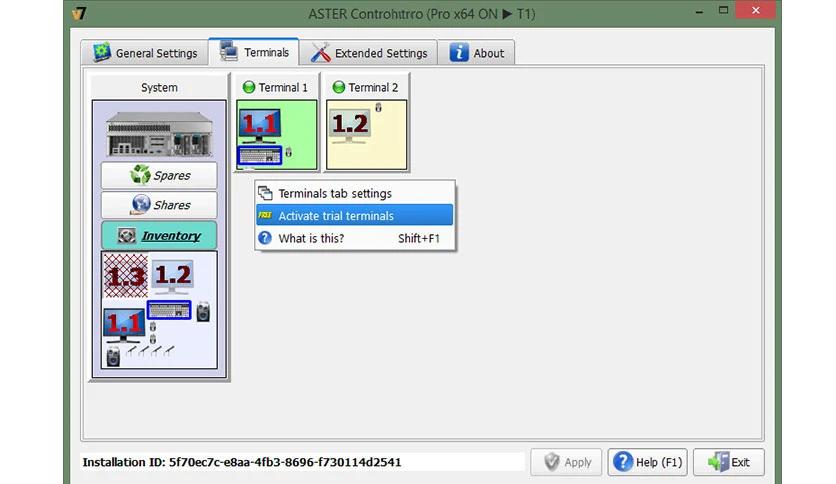Click the ASTER app icon in the title bar
Image resolution: width=836 pixels, height=484 pixels.
(79, 13)
